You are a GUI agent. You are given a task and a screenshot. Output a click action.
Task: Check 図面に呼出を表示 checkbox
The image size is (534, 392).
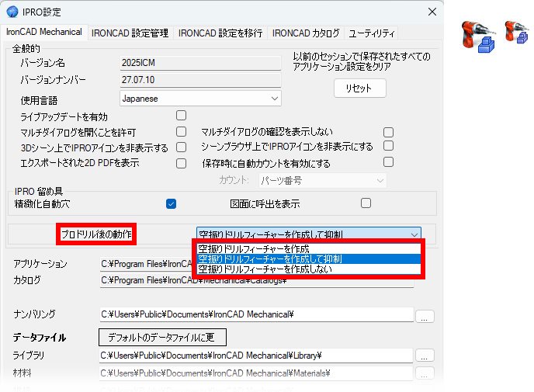[x=366, y=203]
